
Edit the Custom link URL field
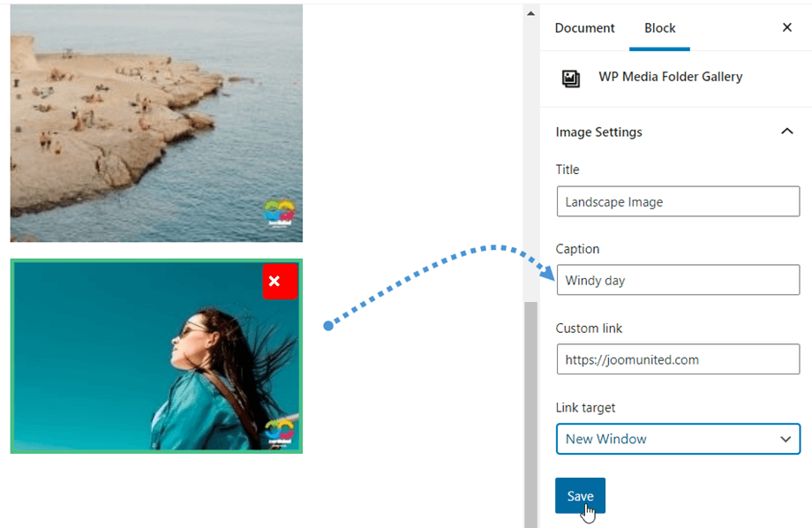(678, 359)
